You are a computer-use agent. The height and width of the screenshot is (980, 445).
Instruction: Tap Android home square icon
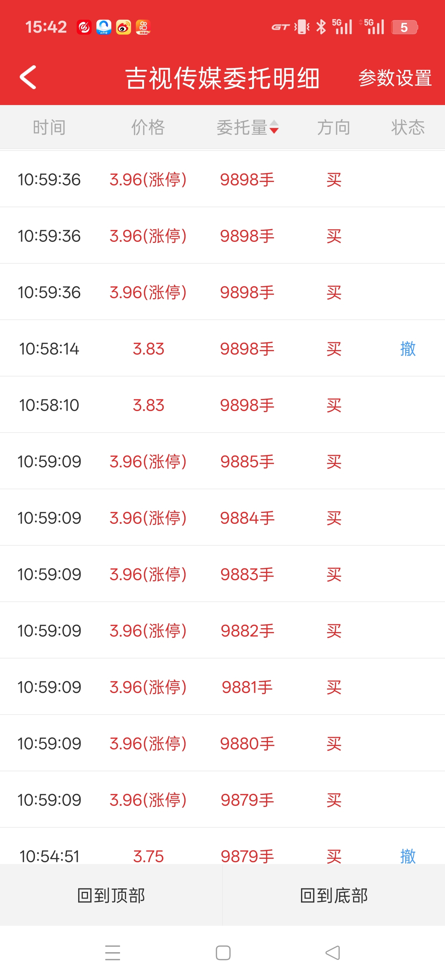point(223,953)
